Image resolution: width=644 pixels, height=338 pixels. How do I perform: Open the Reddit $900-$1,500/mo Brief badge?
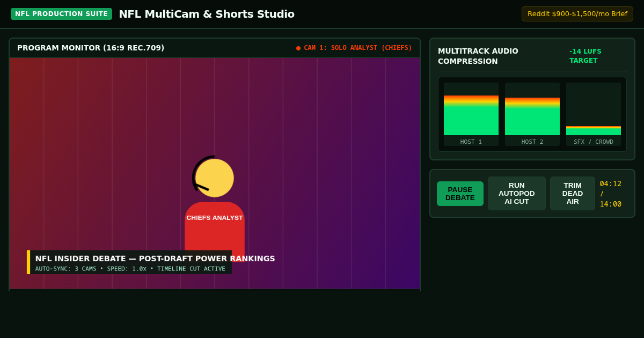pos(577,14)
